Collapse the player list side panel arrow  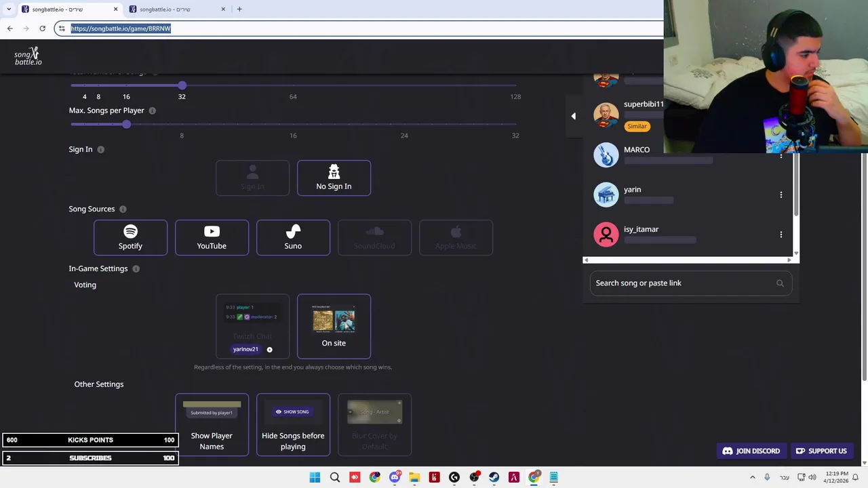click(573, 117)
